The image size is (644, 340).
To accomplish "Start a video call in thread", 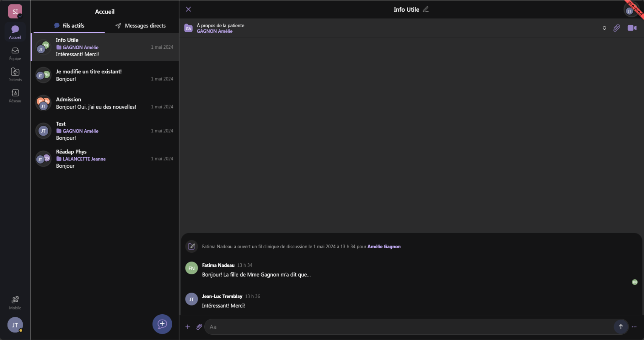I will coord(632,28).
